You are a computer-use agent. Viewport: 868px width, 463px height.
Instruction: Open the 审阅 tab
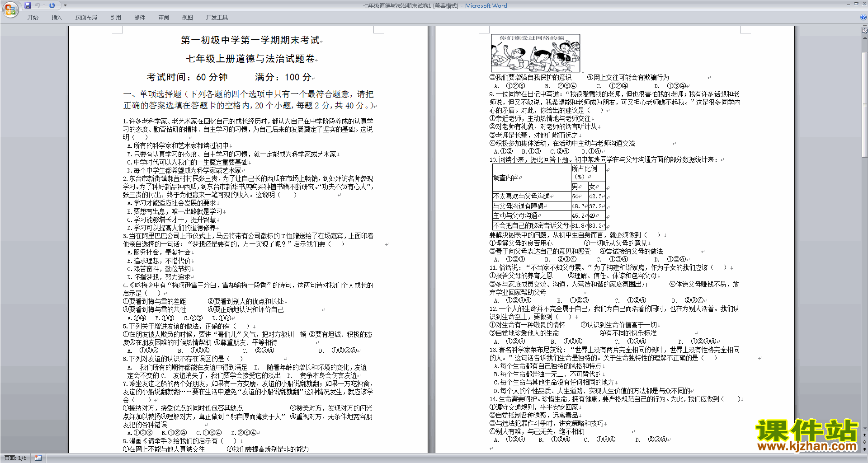point(164,18)
